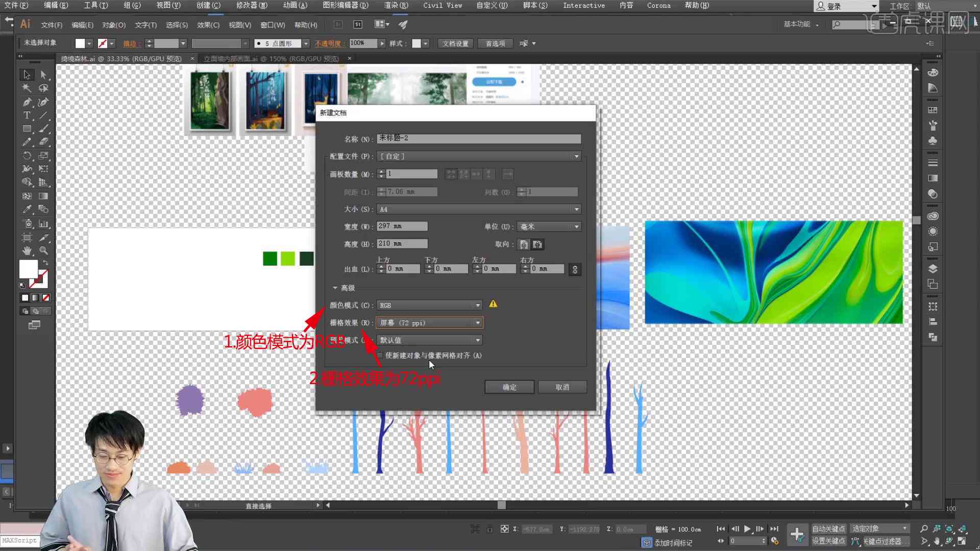Click the bright green swatch on artboard
Viewport: 980px width, 551px height.
[288, 259]
